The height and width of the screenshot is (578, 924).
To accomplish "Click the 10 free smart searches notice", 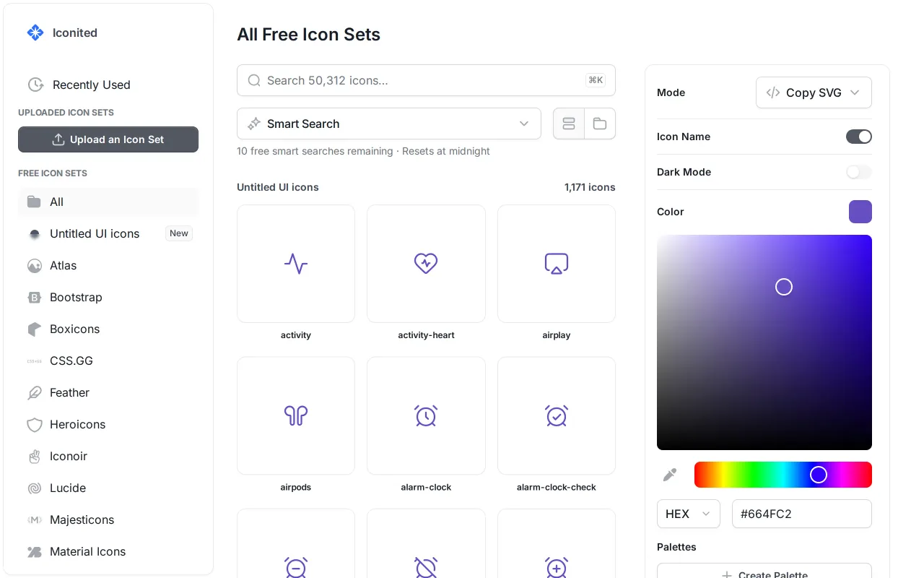I will (363, 151).
